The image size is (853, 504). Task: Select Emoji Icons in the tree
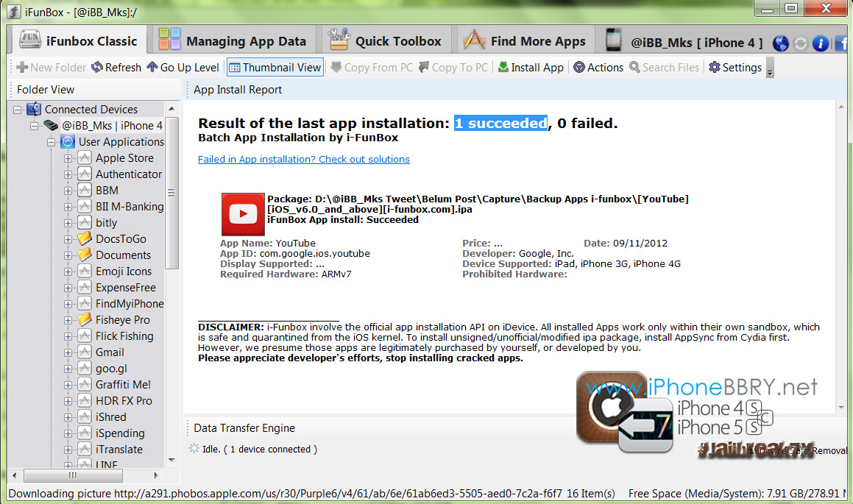pos(124,271)
